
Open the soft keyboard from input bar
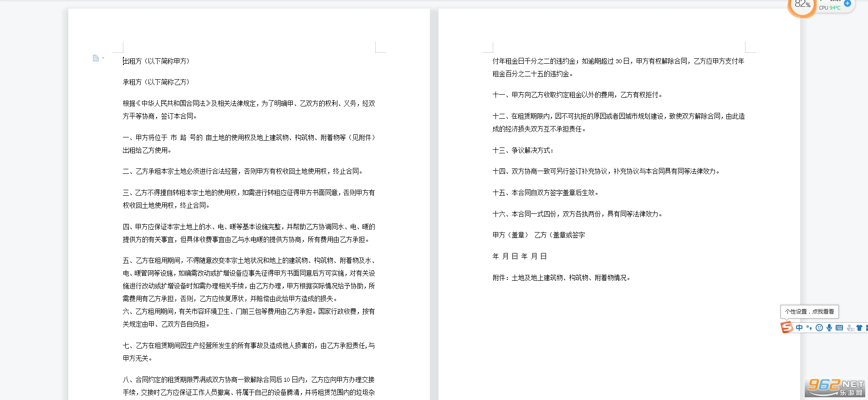[839, 328]
